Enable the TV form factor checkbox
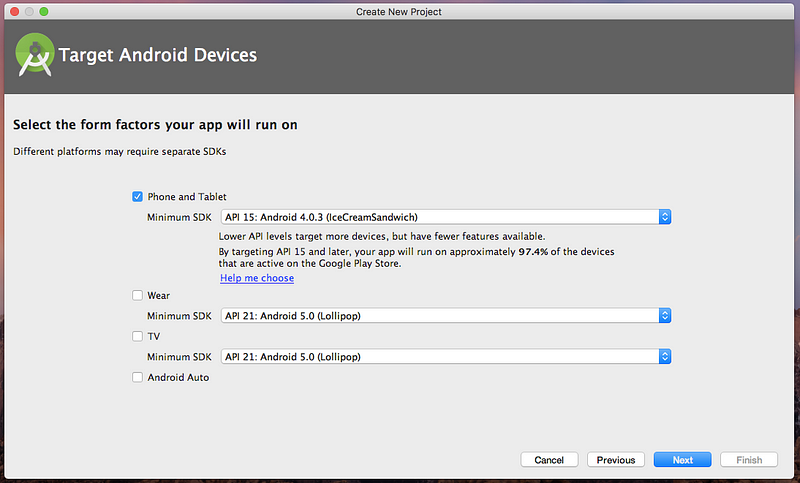Viewport: 800px width, 483px height. (x=137, y=336)
